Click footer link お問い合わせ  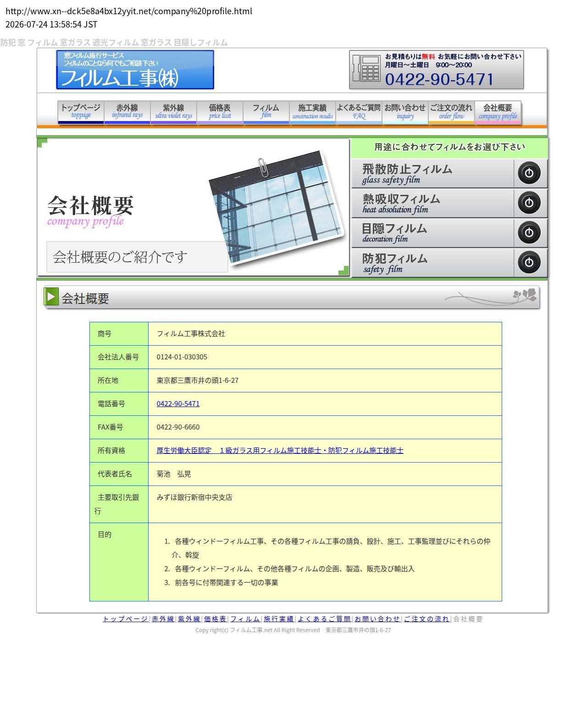[x=377, y=619]
